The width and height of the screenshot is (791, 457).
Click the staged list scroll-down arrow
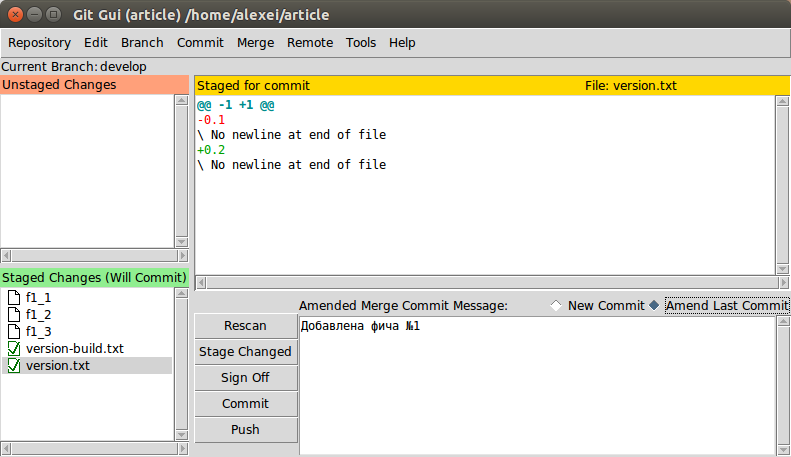click(x=182, y=435)
